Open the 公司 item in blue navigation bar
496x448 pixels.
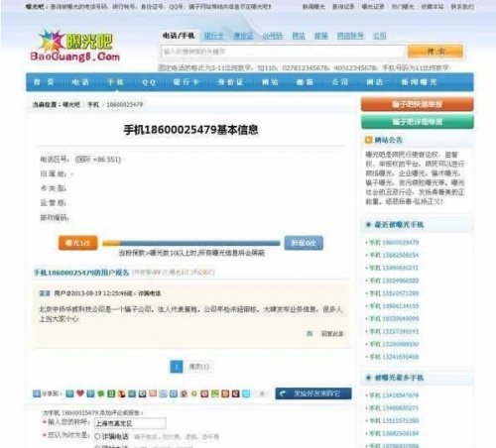340,82
